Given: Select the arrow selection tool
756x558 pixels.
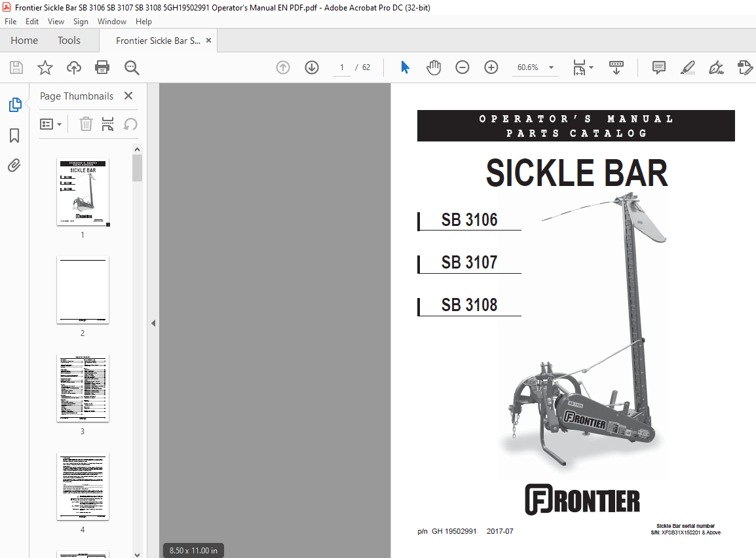Looking at the screenshot, I should (405, 67).
